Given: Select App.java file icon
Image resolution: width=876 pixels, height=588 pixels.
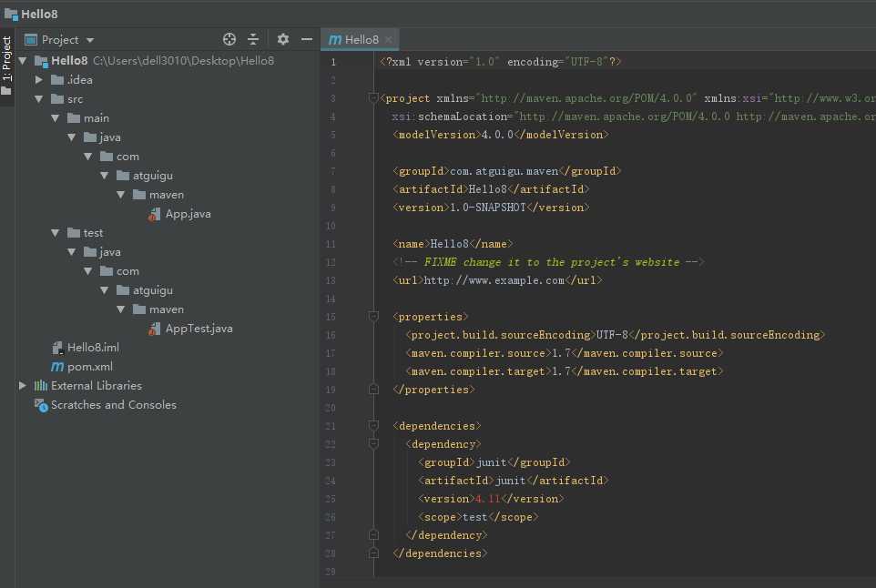Looking at the screenshot, I should (x=154, y=214).
